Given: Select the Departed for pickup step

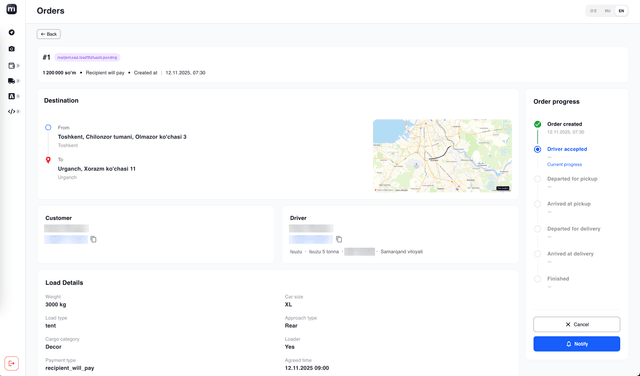Looking at the screenshot, I should click(572, 179).
